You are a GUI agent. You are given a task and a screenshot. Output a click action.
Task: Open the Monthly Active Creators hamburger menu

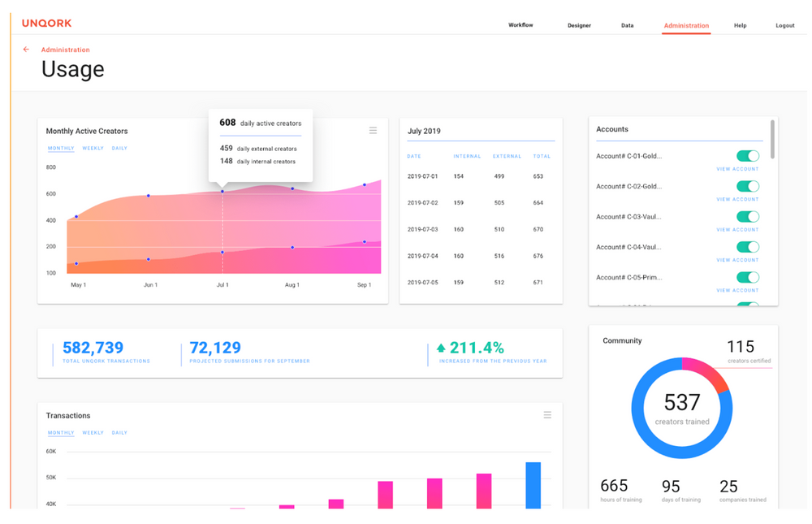click(x=373, y=131)
